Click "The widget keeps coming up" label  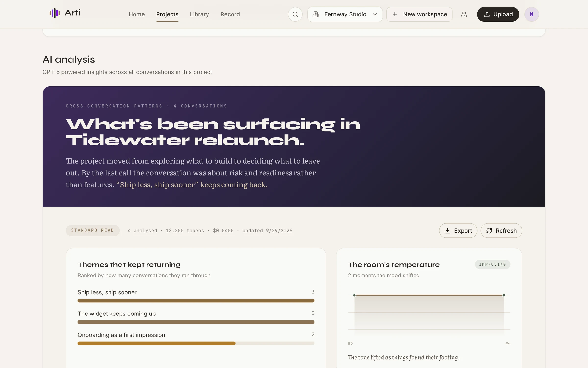(x=117, y=314)
